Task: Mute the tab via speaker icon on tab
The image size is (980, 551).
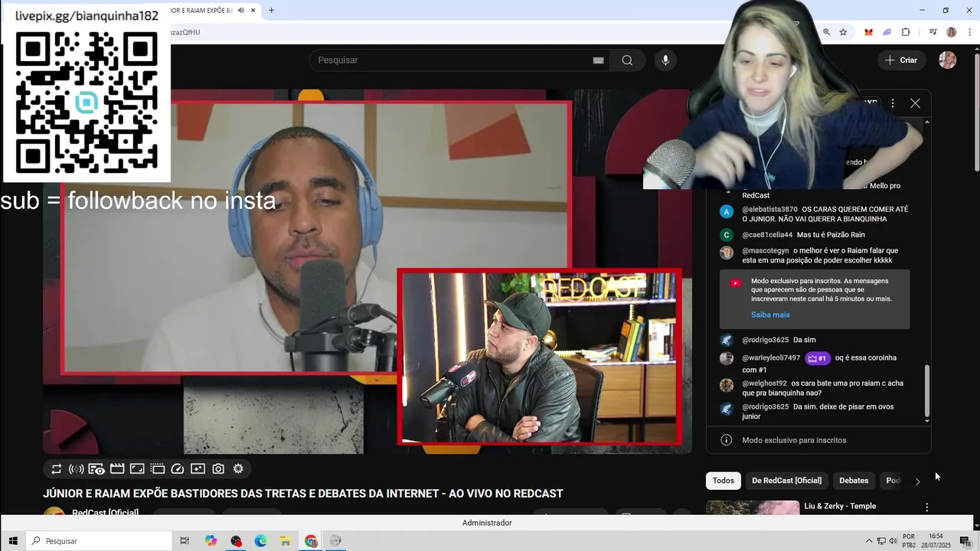Action: 240,10
